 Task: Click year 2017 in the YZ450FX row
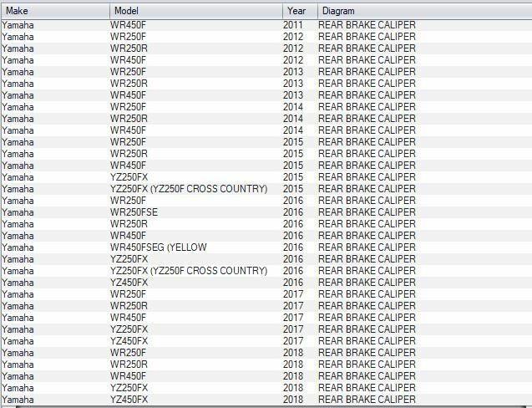293,341
